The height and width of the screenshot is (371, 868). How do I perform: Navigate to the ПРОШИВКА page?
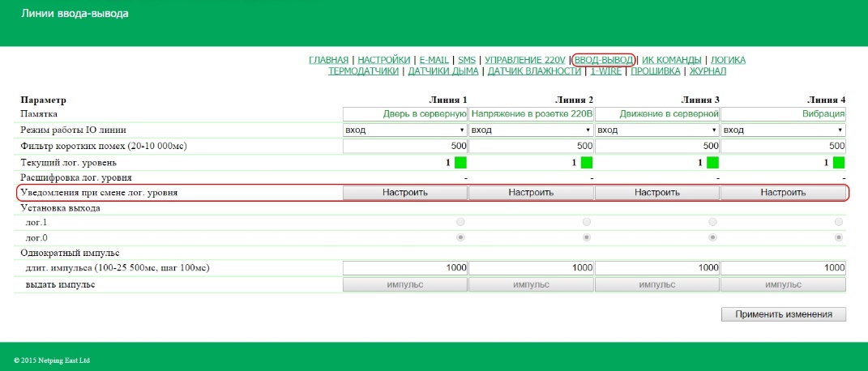pyautogui.click(x=656, y=71)
